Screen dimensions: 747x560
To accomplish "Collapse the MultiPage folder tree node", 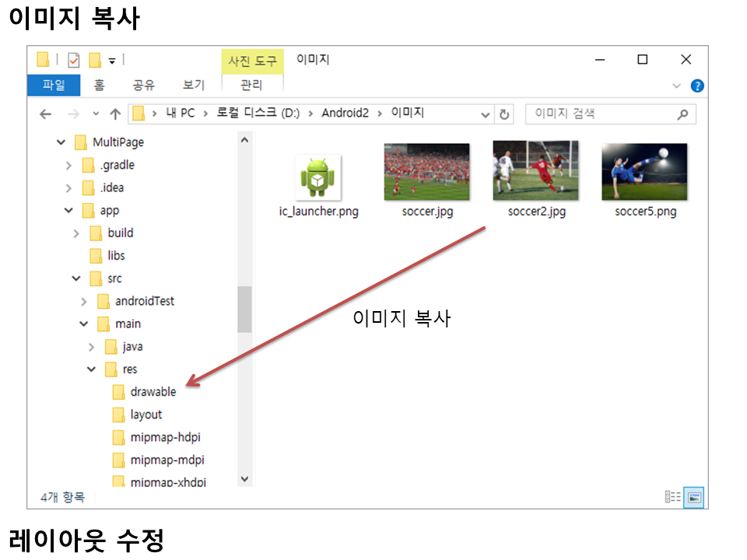I will tap(61, 142).
